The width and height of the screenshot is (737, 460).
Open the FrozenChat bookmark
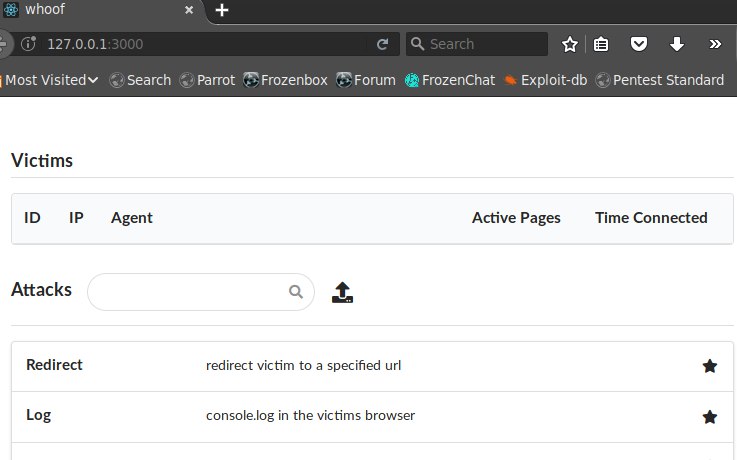[450, 80]
